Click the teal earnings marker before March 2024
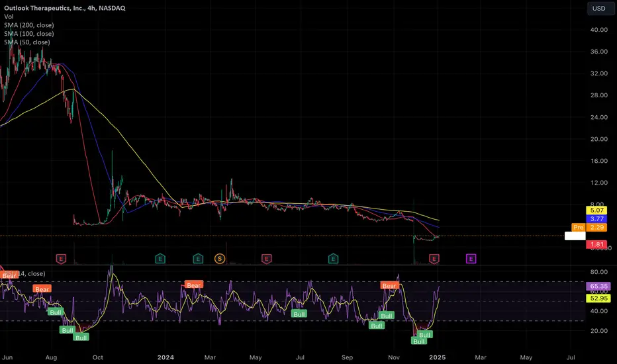 (198, 259)
